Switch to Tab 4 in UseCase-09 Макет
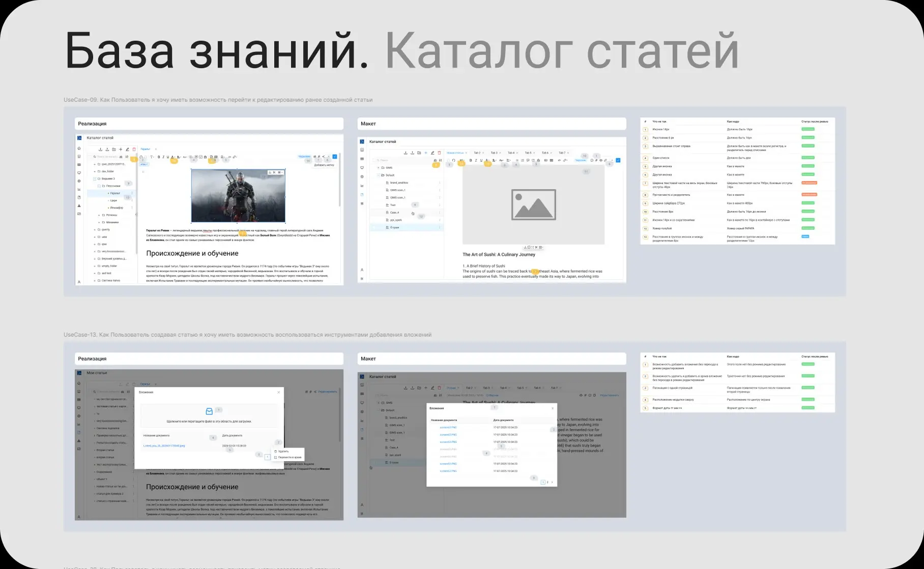Screen dimensions: 924x569 point(511,153)
